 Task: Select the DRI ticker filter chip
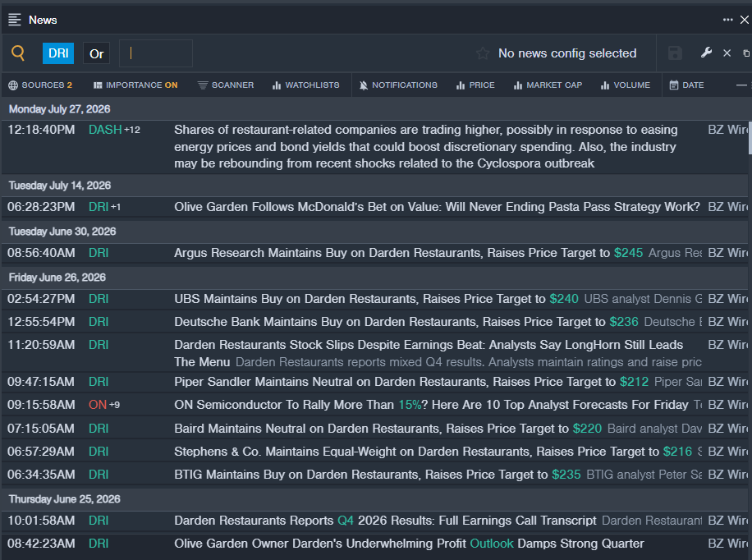(x=58, y=53)
